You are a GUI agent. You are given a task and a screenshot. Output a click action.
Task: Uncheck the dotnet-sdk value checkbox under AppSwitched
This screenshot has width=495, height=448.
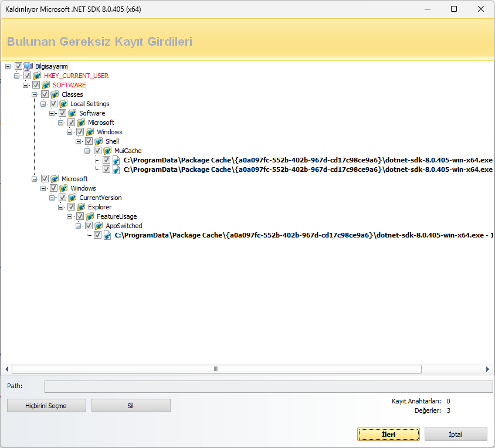[x=98, y=235]
